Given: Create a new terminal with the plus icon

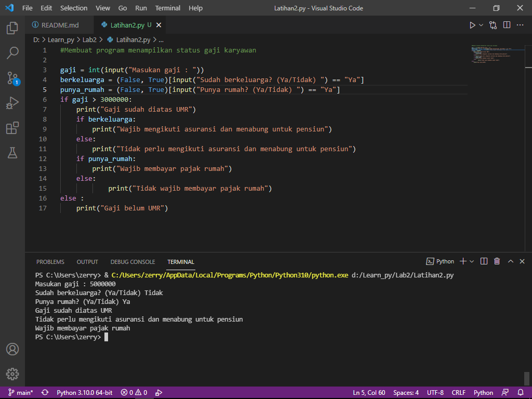Looking at the screenshot, I should pos(462,261).
